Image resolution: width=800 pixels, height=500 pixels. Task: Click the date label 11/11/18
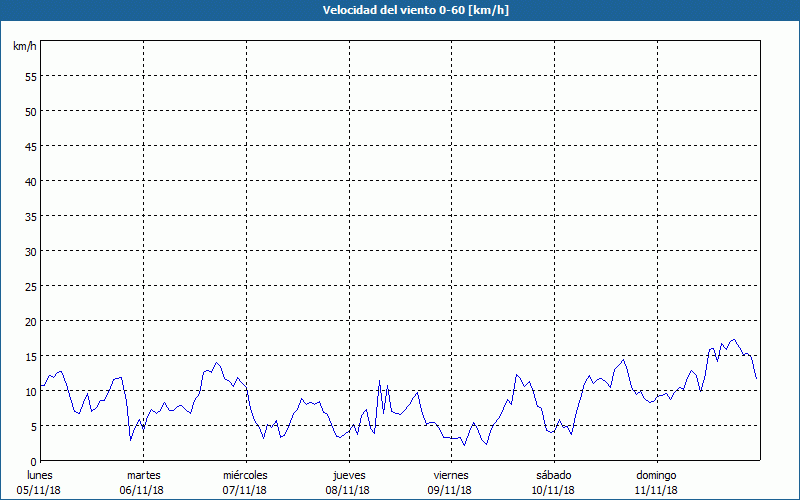tap(656, 490)
